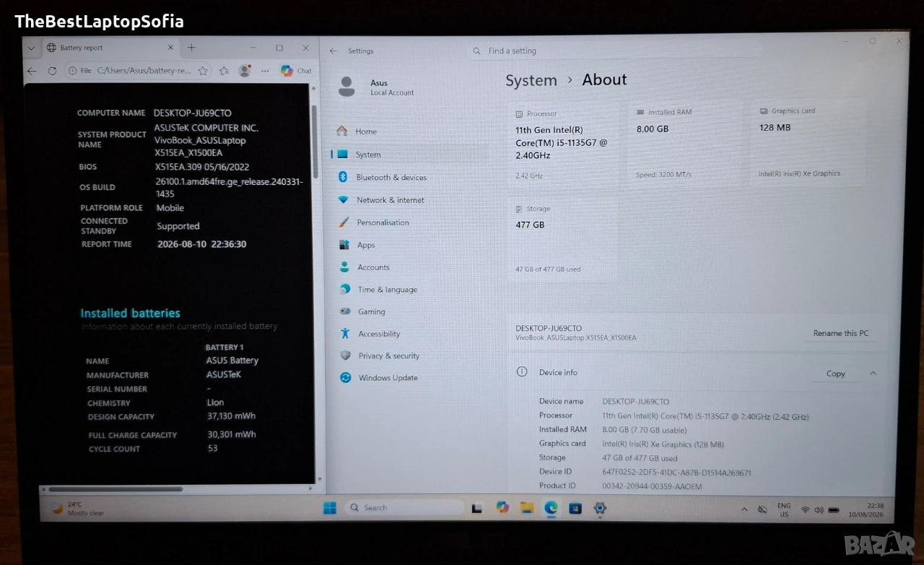Image resolution: width=924 pixels, height=565 pixels.
Task: Refresh the Battery report page
Action: pos(52,71)
